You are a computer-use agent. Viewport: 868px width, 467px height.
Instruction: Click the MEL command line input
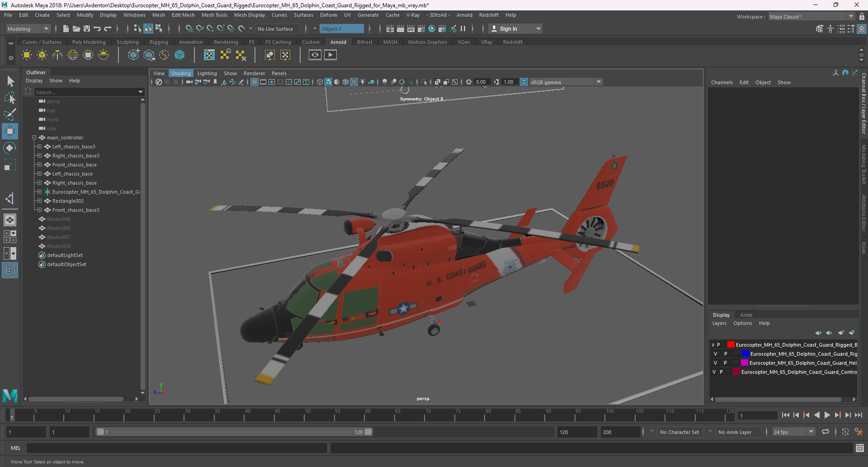pyautogui.click(x=176, y=448)
